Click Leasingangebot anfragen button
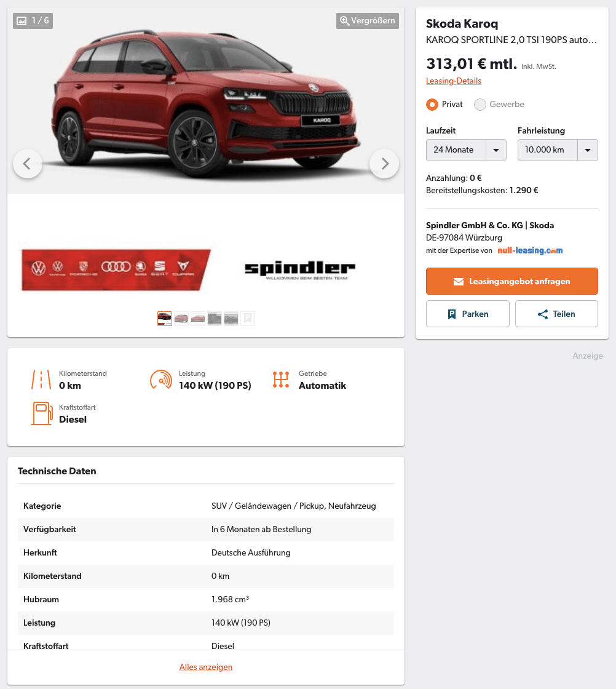This screenshot has width=616, height=689. click(512, 281)
